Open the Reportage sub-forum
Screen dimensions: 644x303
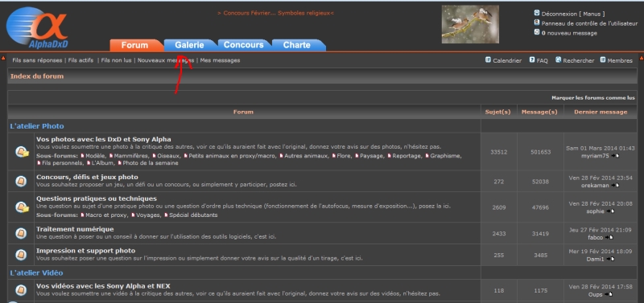(x=407, y=156)
